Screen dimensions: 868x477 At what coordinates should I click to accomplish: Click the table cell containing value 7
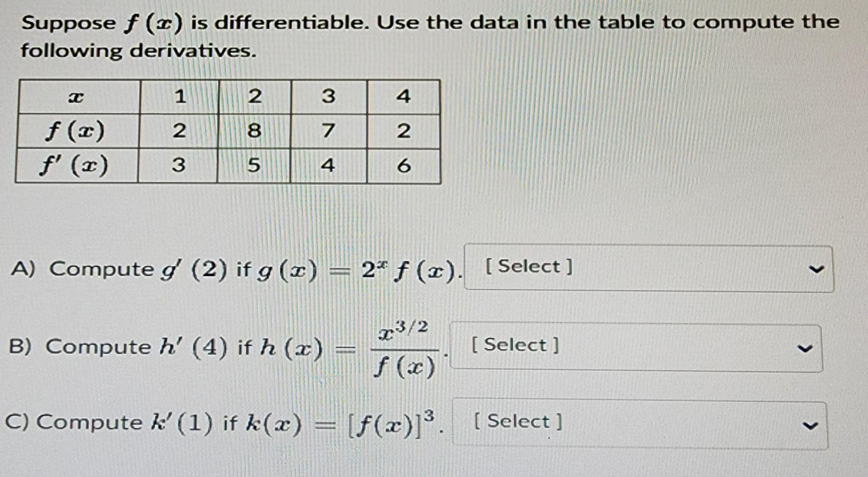[x=329, y=131]
